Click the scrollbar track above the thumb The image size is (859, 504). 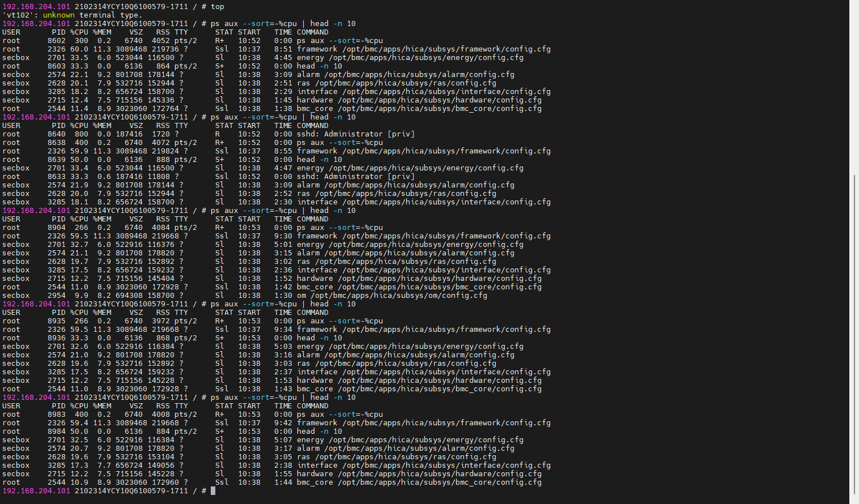click(x=854, y=85)
